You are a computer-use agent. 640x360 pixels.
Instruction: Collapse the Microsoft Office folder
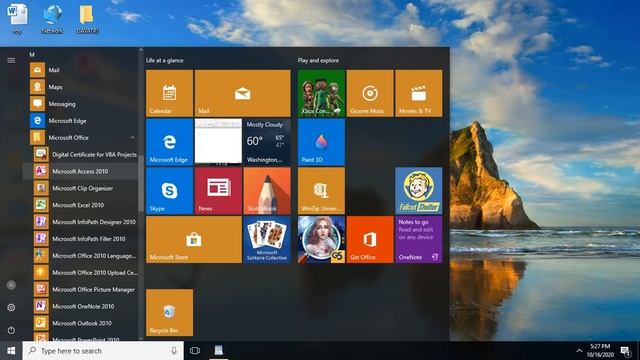tap(81, 138)
